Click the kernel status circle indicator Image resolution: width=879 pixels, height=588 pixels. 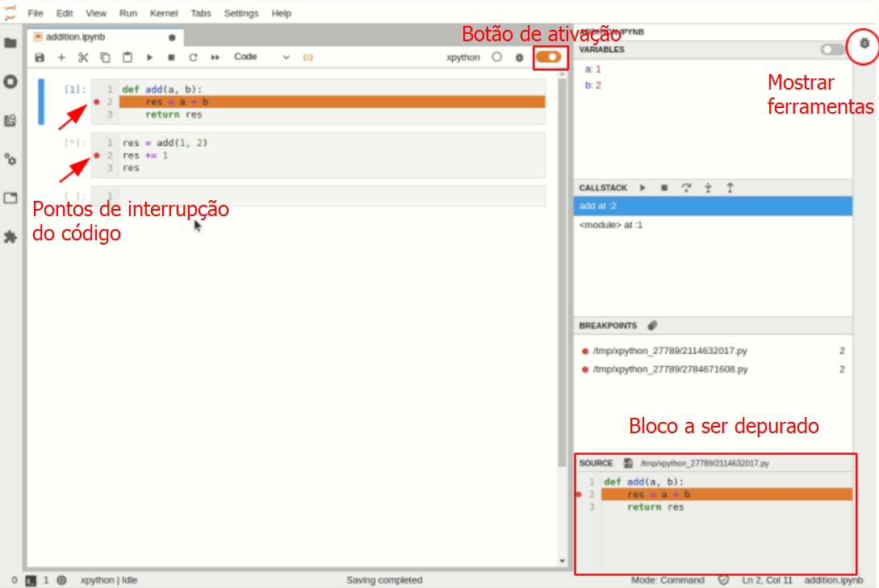(x=496, y=57)
